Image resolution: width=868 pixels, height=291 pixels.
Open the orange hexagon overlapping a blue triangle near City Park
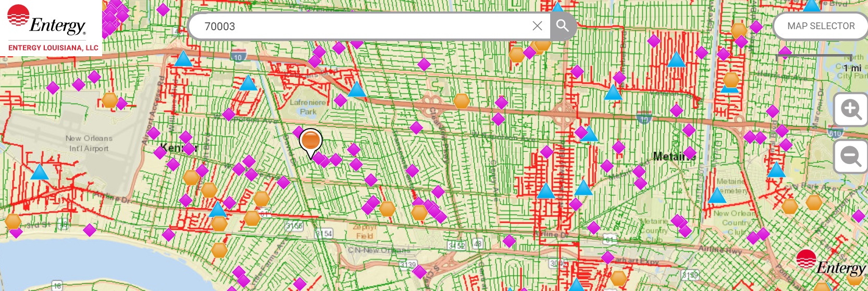pyautogui.click(x=731, y=80)
